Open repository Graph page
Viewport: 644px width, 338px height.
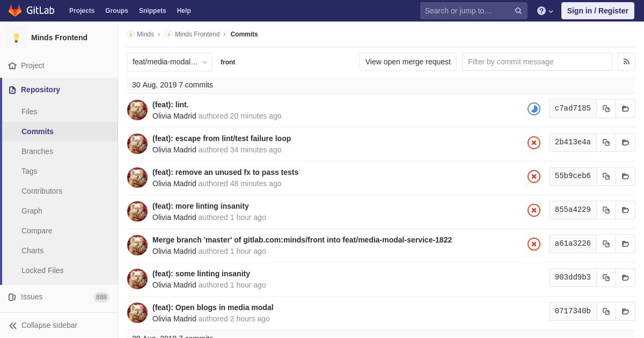32,211
